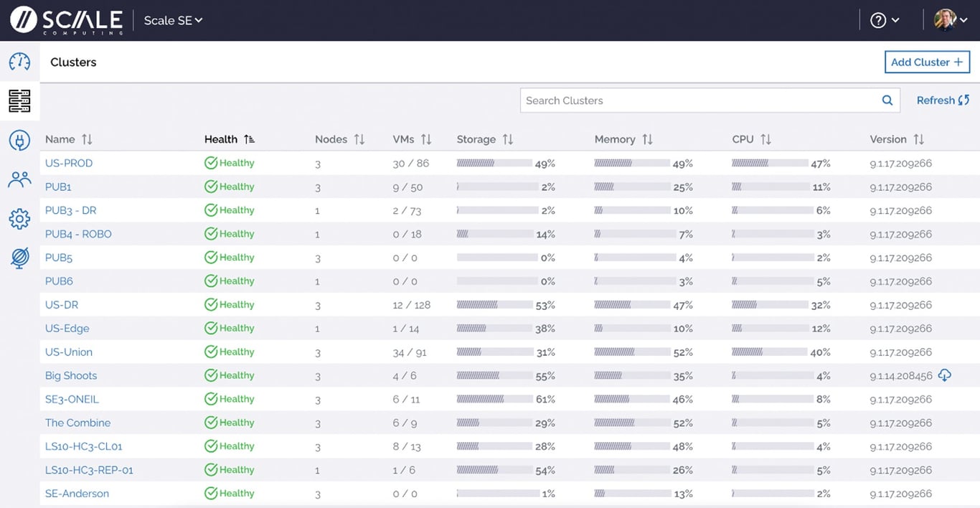Open the US-Edge cluster

tap(67, 329)
